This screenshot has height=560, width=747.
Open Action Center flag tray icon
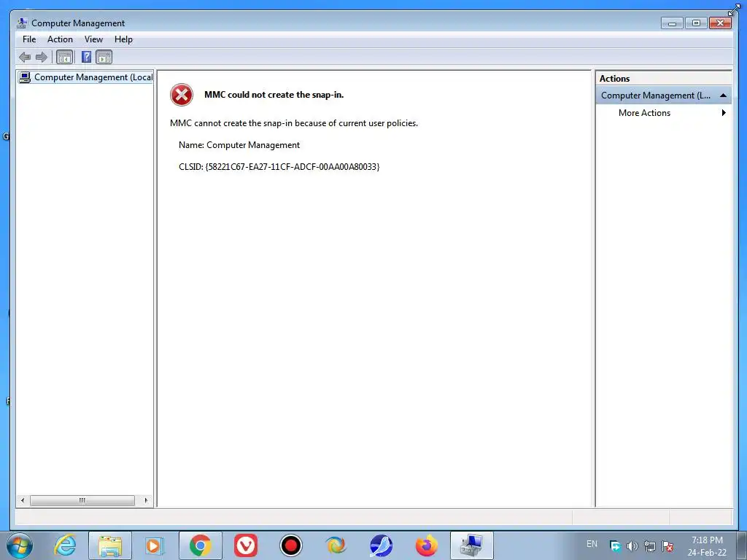pyautogui.click(x=668, y=546)
